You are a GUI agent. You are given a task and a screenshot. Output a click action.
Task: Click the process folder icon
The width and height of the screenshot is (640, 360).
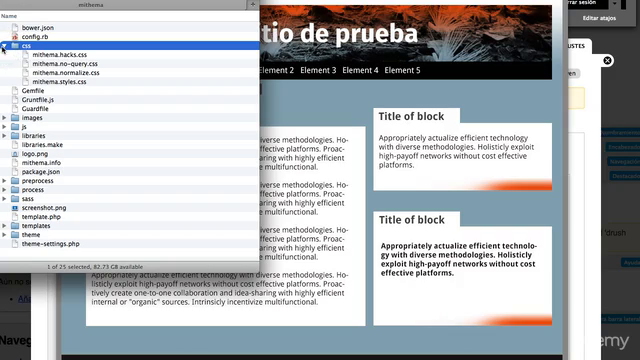15,190
